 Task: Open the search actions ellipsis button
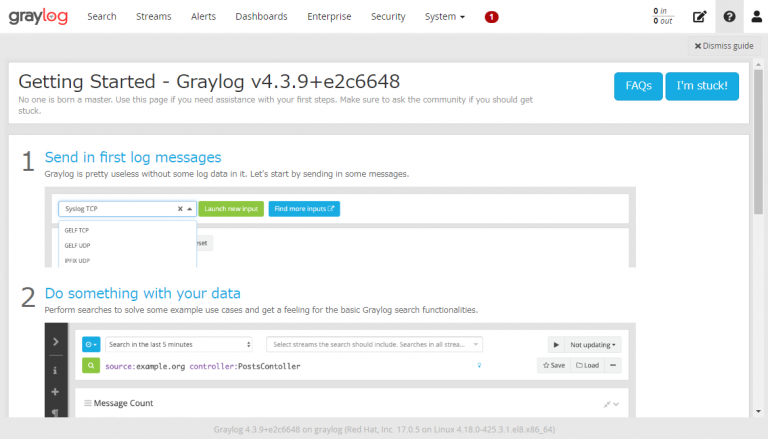(613, 365)
